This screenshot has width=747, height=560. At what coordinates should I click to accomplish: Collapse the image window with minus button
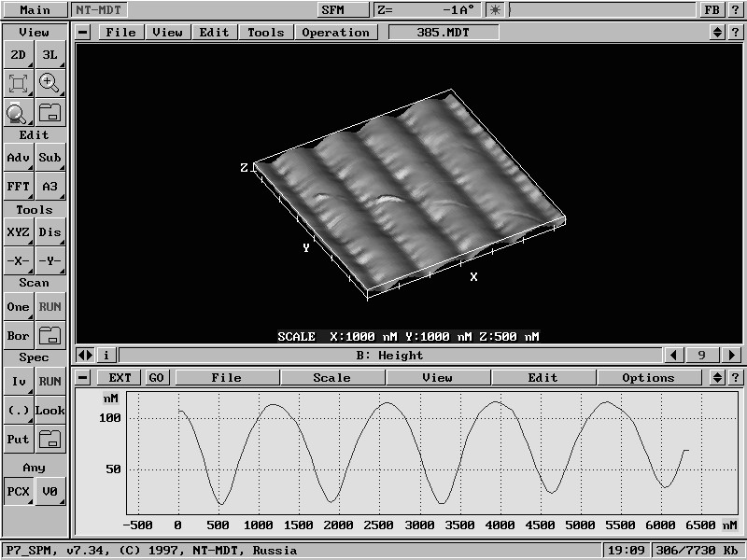(84, 32)
